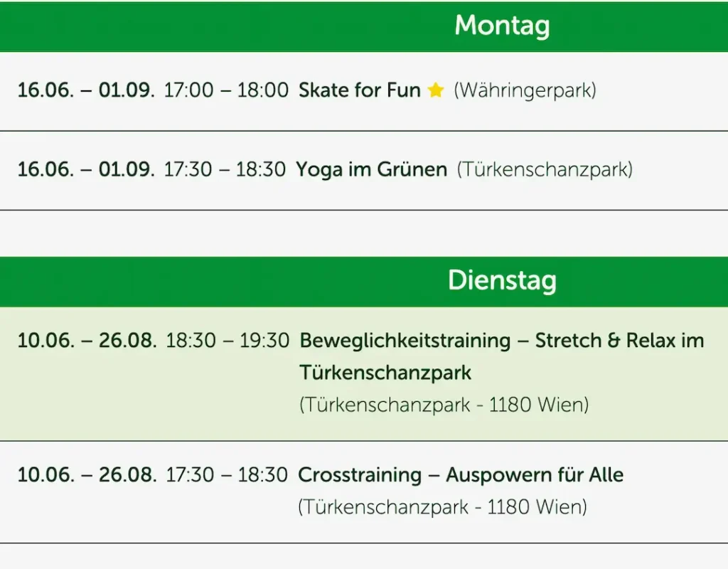The image size is (728, 569).
Task: Click the 18:30 – 19:30 time slot
Action: (227, 341)
